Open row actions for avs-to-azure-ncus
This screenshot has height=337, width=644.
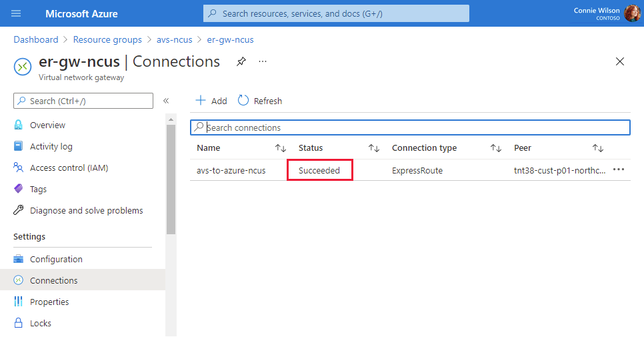pos(619,170)
